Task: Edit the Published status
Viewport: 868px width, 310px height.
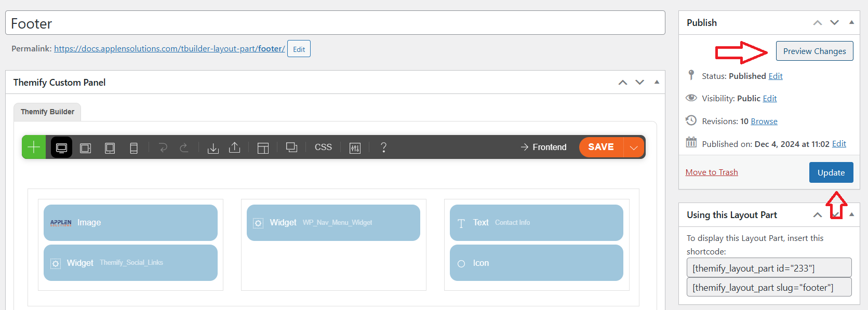Action: 776,76
